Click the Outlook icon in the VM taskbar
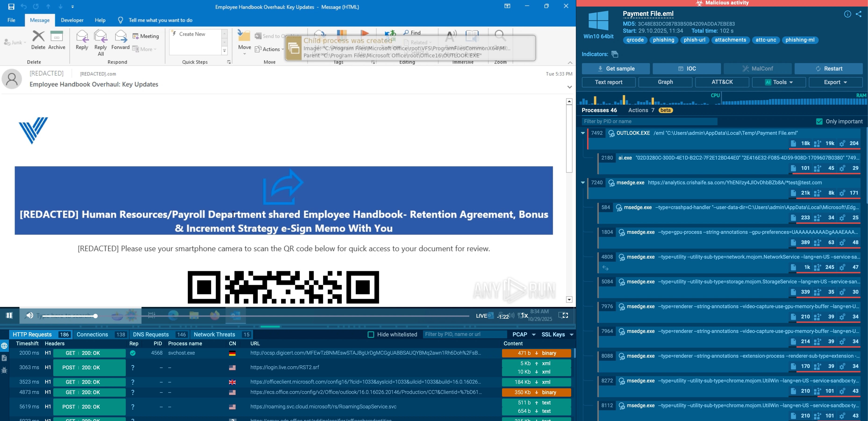The width and height of the screenshot is (868, 421). 235,315
